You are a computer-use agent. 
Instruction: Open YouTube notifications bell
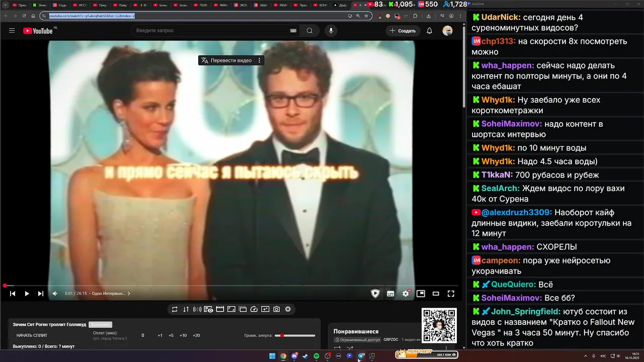coord(429,31)
